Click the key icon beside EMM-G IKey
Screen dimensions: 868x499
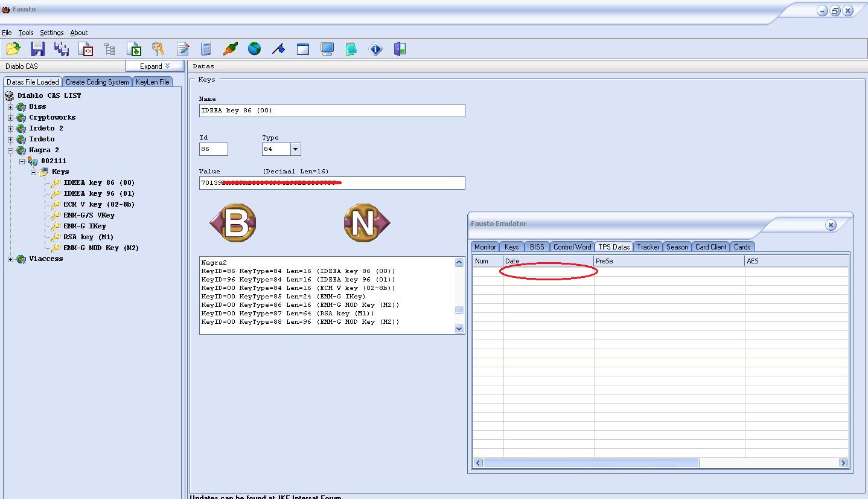[x=56, y=226]
